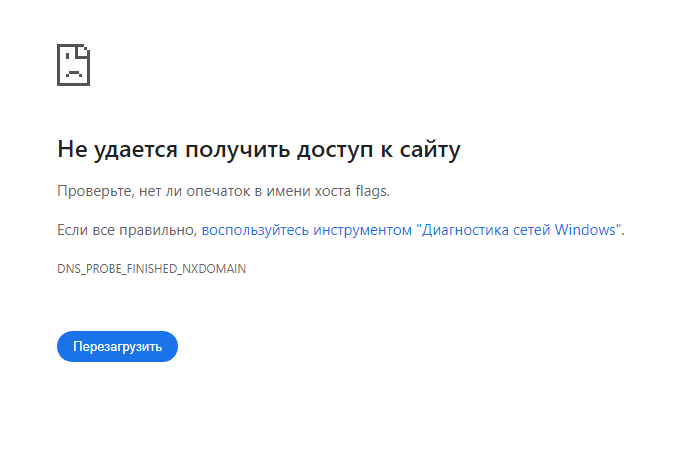Click the word "Windows" in the link

pos(585,230)
